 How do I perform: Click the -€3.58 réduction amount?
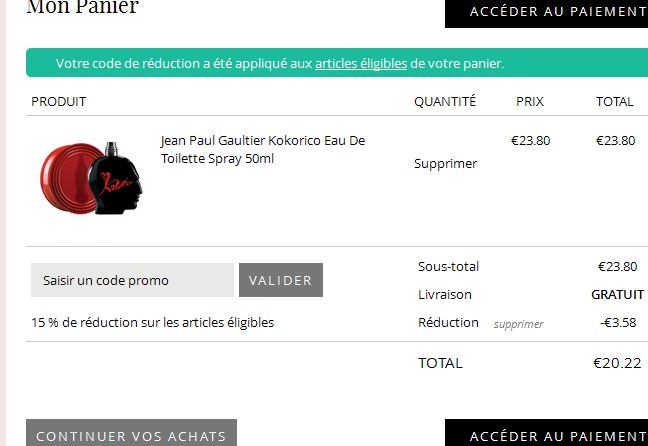pos(618,322)
